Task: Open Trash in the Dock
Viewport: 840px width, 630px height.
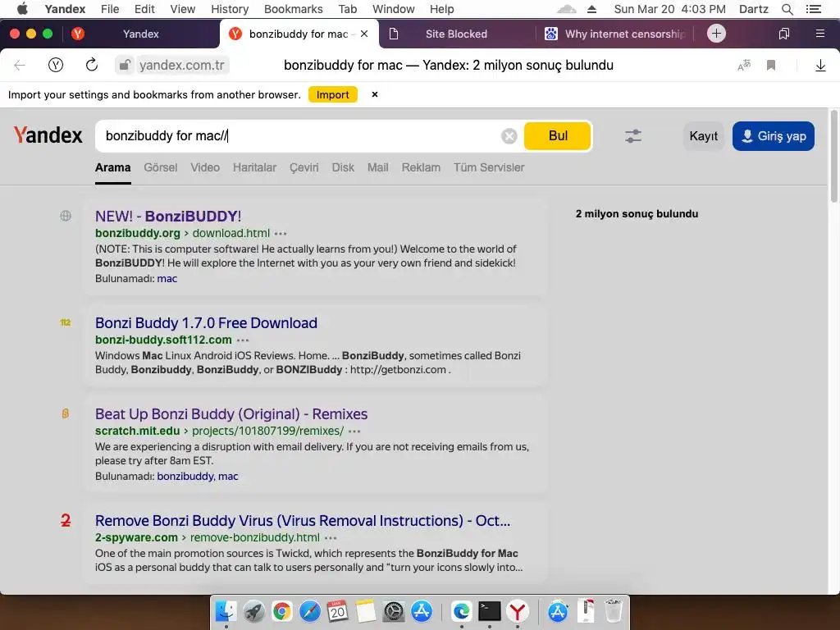Action: (x=614, y=610)
